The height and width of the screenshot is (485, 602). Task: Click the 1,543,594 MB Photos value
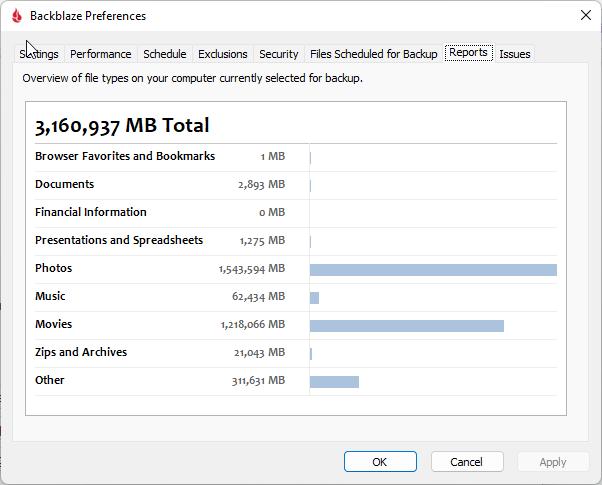pos(252,268)
